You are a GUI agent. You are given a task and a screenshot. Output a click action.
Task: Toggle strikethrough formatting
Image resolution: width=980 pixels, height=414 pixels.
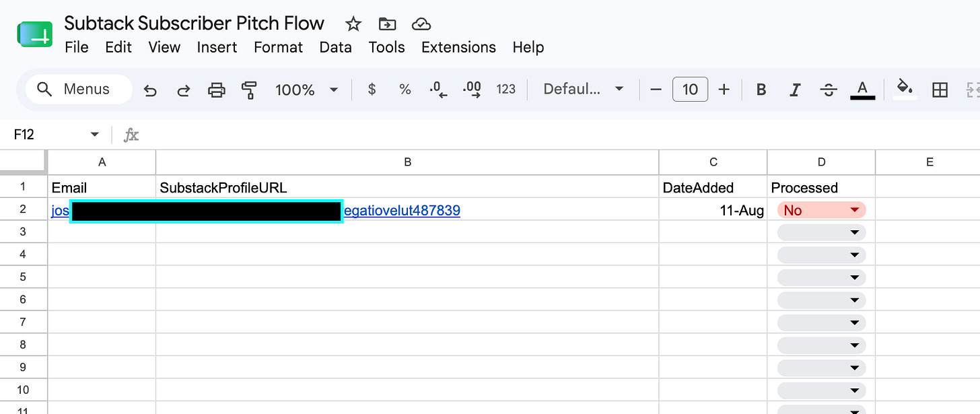[829, 90]
